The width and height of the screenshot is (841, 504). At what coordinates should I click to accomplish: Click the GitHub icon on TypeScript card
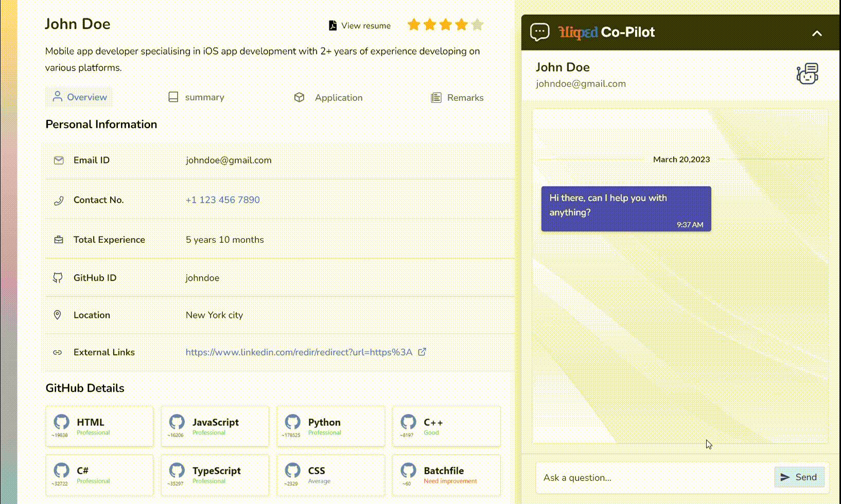[x=177, y=470]
